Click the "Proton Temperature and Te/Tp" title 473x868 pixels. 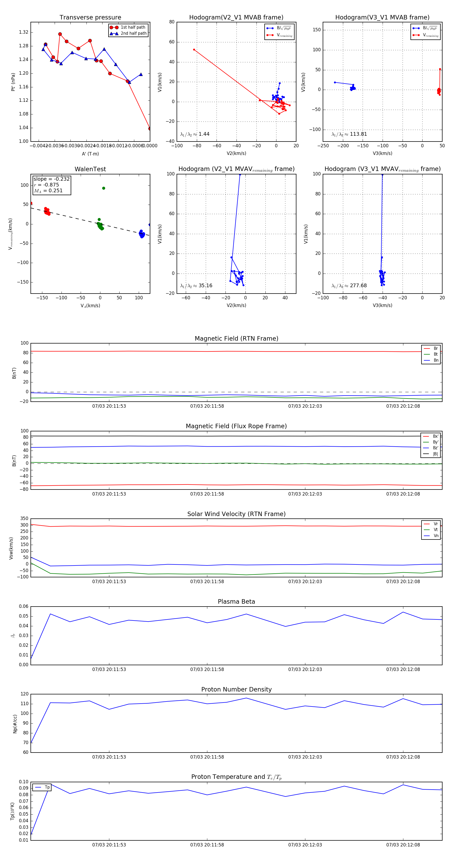pyautogui.click(x=236, y=777)
